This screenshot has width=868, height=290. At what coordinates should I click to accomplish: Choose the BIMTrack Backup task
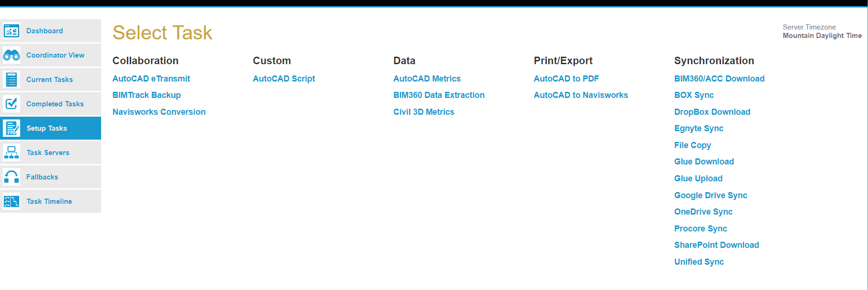(x=147, y=95)
